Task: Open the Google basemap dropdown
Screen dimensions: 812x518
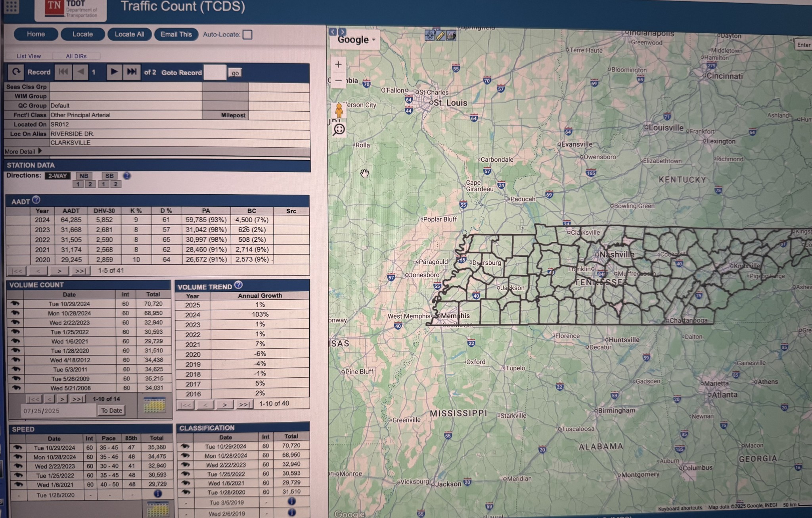Action: click(x=356, y=40)
